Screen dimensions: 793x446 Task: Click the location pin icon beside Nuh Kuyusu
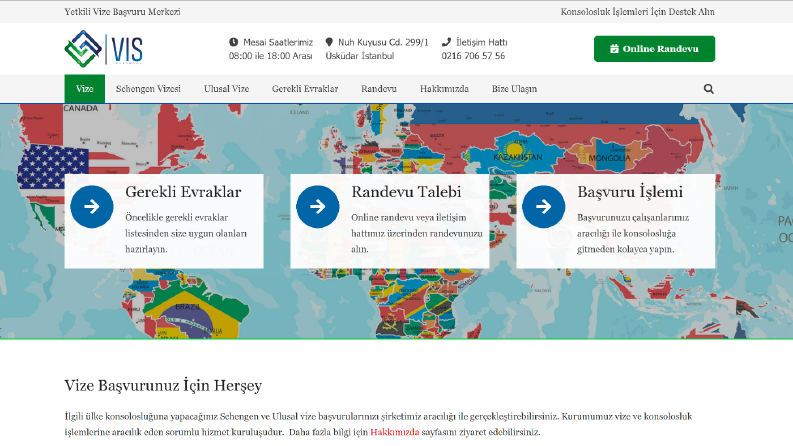[x=329, y=42]
